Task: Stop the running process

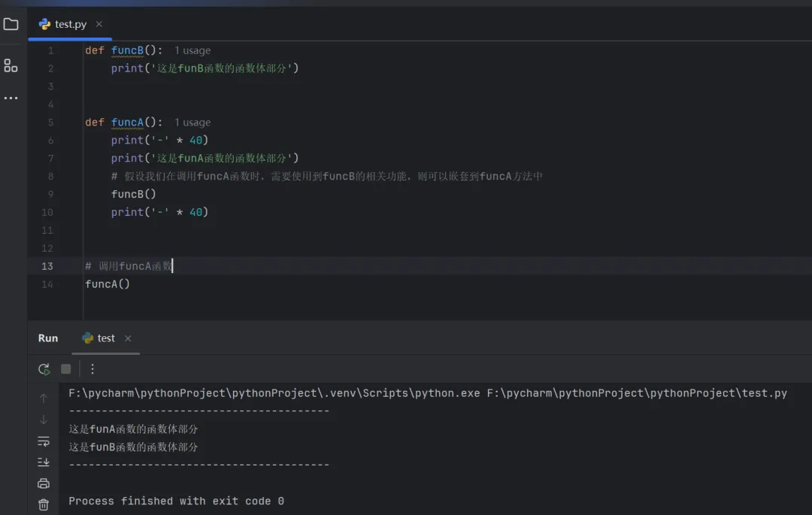Action: (66, 369)
